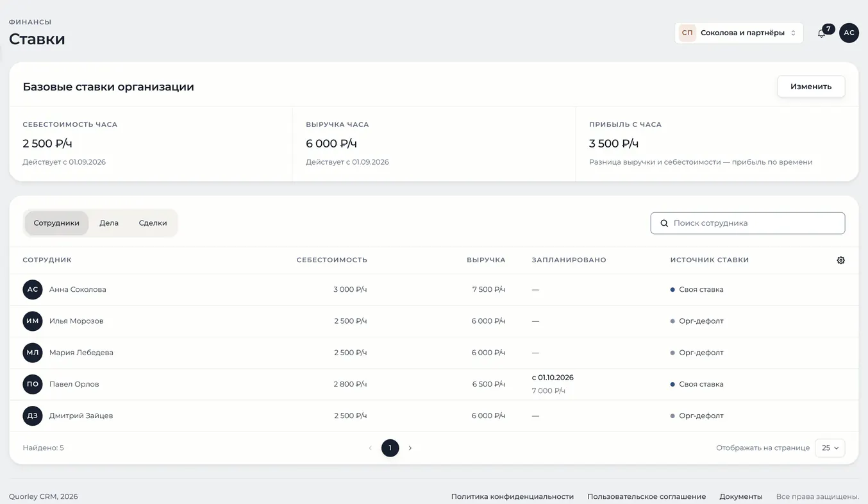
Task: Open the Пользовательское соглашение link
Action: 646,496
